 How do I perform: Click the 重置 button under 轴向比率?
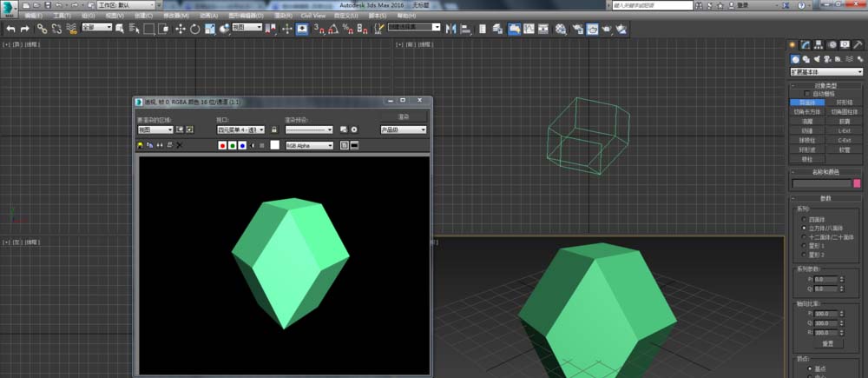pyautogui.click(x=827, y=343)
